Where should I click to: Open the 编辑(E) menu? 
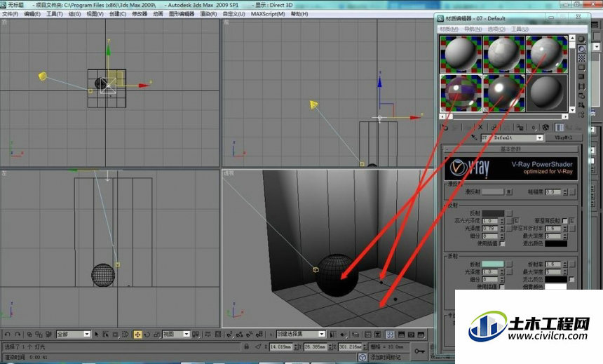tap(32, 14)
